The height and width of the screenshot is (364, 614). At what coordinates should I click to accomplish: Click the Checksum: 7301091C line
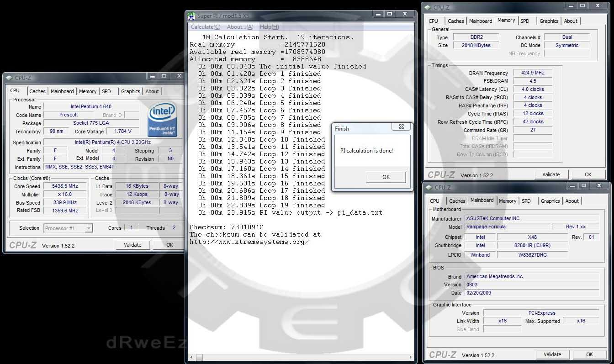point(227,227)
